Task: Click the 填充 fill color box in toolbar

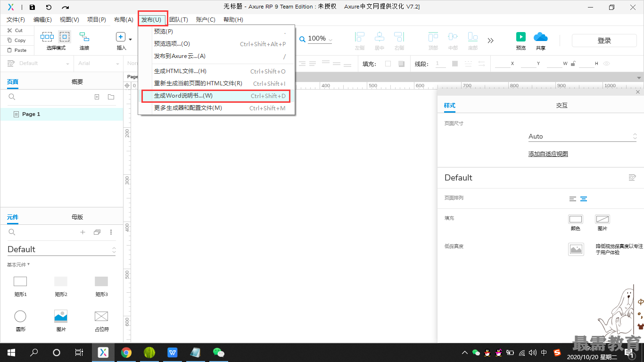Action: pos(388,64)
